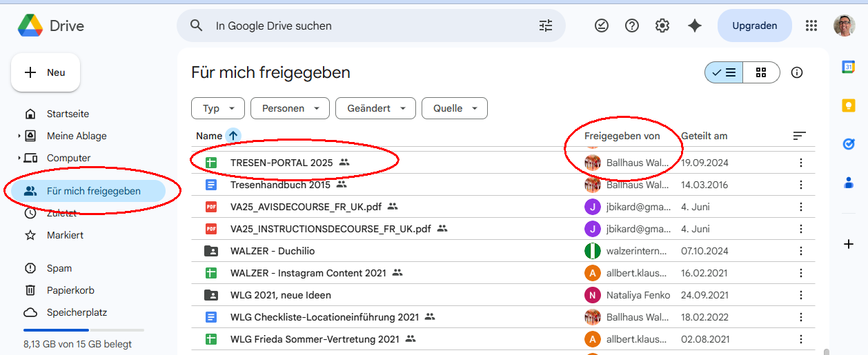The height and width of the screenshot is (355, 868).
Task: Open the Gemini sparkle icon
Action: tap(695, 26)
